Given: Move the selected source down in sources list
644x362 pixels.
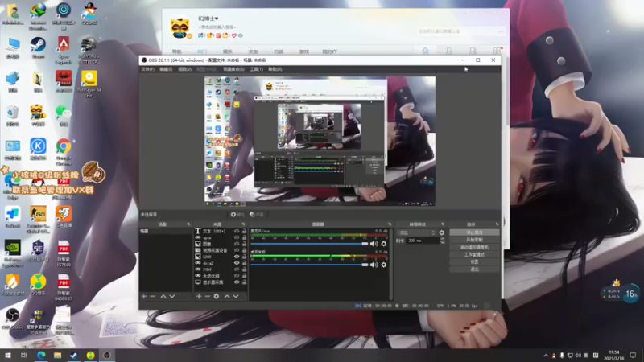Looking at the screenshot, I should click(x=236, y=296).
